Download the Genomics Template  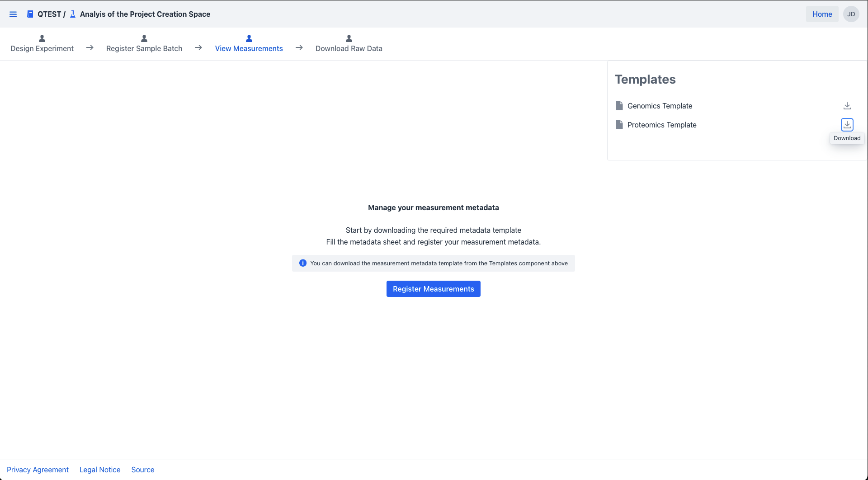(847, 106)
